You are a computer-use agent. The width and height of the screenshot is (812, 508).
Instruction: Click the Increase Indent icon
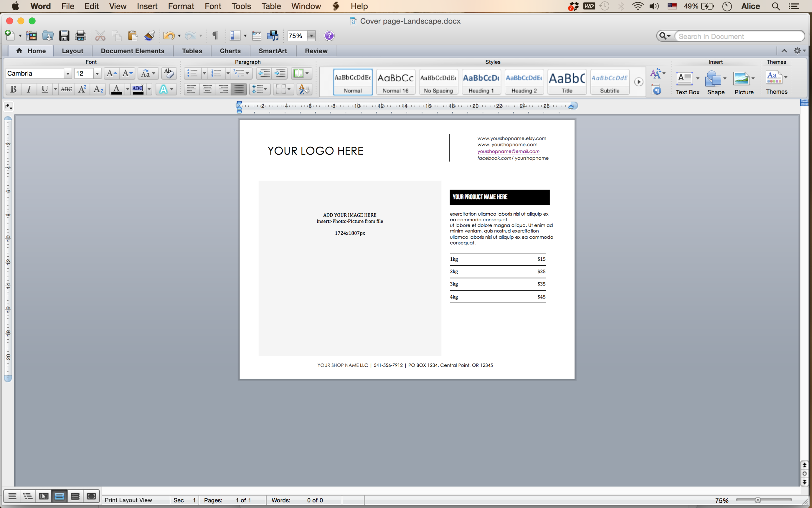click(280, 73)
